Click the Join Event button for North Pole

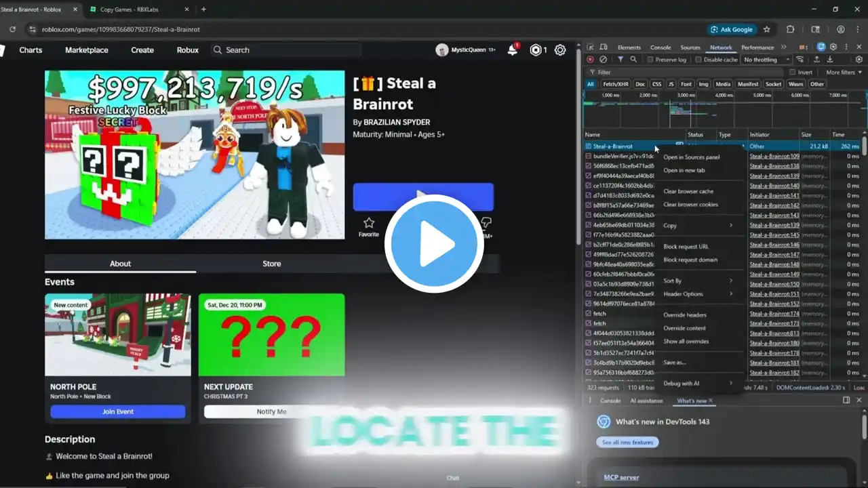click(118, 411)
